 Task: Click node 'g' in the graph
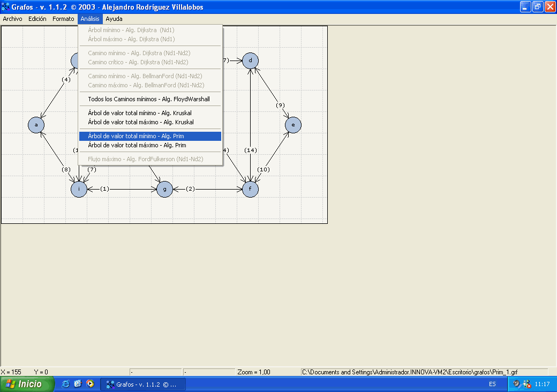tap(164, 189)
